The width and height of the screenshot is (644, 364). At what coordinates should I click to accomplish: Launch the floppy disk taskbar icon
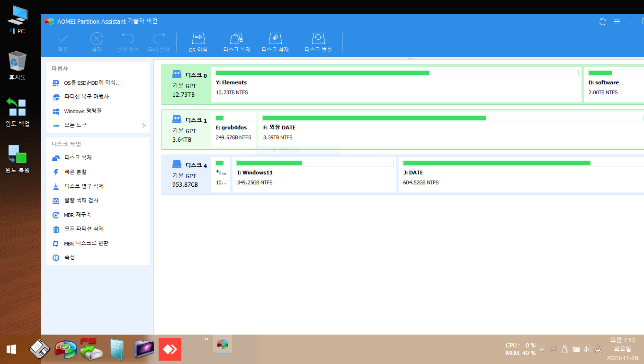point(40,350)
